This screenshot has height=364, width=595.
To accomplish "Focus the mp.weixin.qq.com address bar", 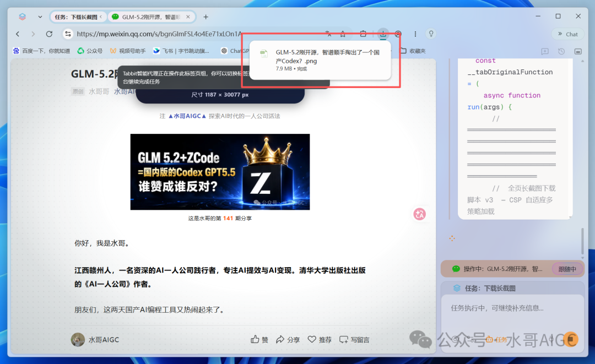I will point(159,34).
